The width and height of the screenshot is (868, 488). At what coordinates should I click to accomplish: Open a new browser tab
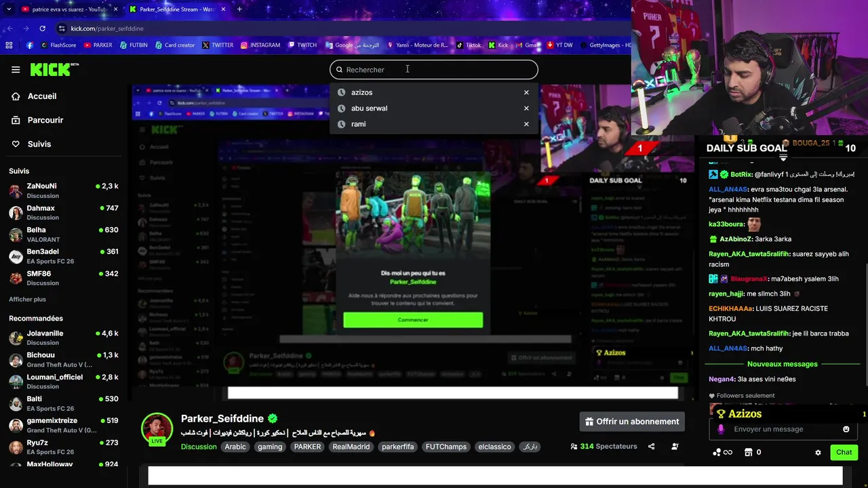pyautogui.click(x=239, y=9)
